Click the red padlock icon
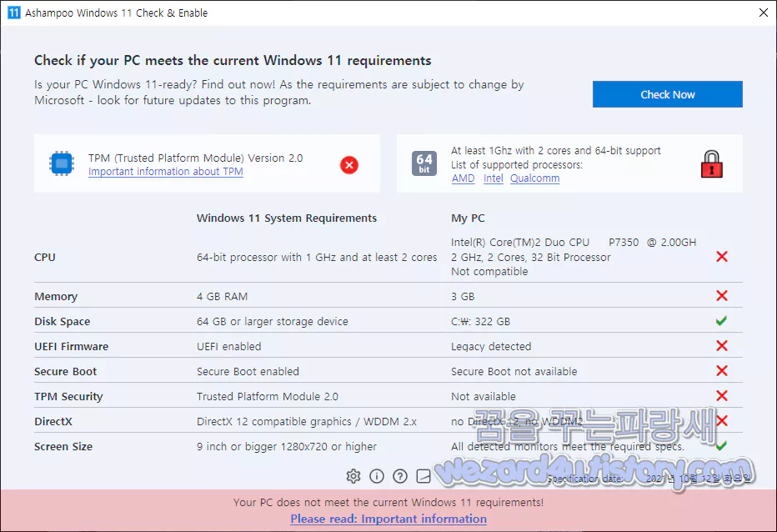Image resolution: width=777 pixels, height=532 pixels. pyautogui.click(x=712, y=164)
